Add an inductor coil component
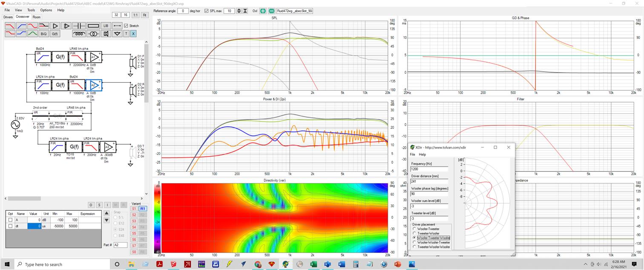The width and height of the screenshot is (644, 270). coord(79,33)
